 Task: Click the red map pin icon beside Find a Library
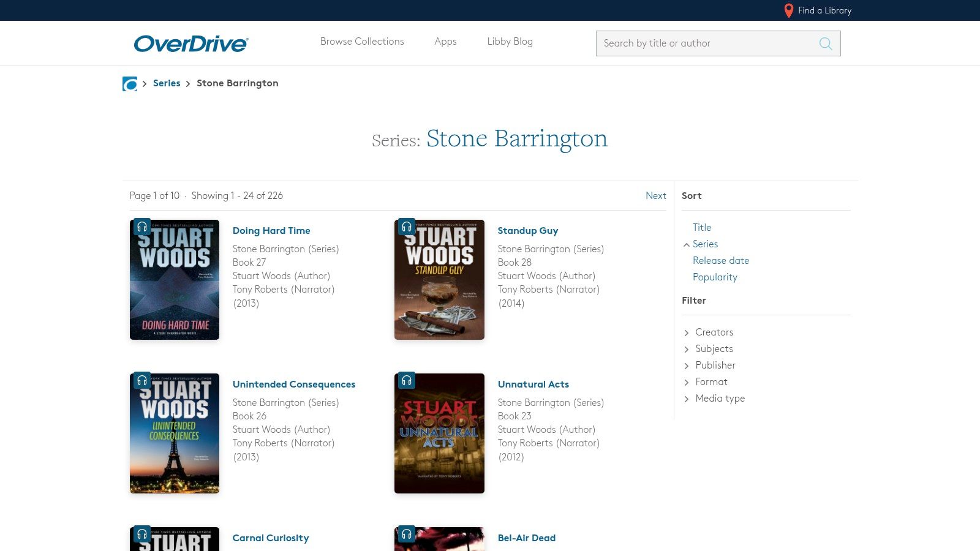[x=788, y=10]
